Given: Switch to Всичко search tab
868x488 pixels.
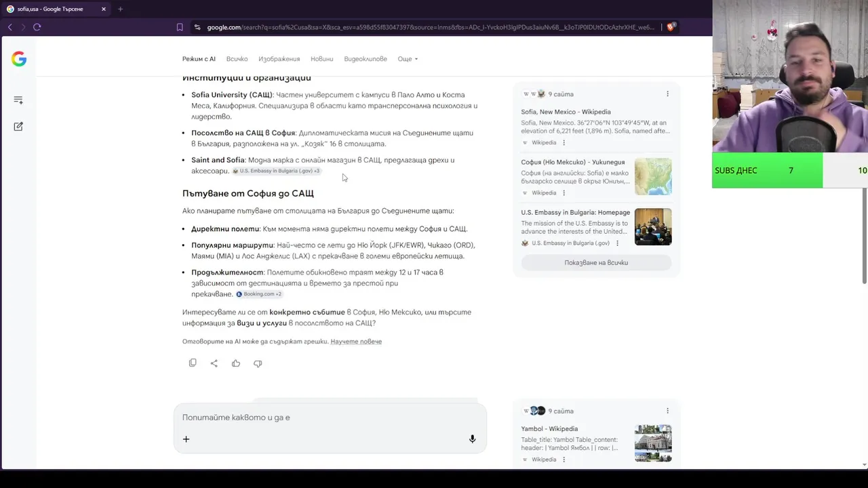Looking at the screenshot, I should click(237, 59).
